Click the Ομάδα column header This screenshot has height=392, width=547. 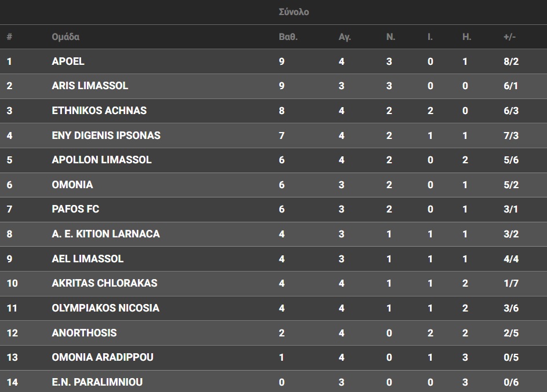tap(65, 37)
